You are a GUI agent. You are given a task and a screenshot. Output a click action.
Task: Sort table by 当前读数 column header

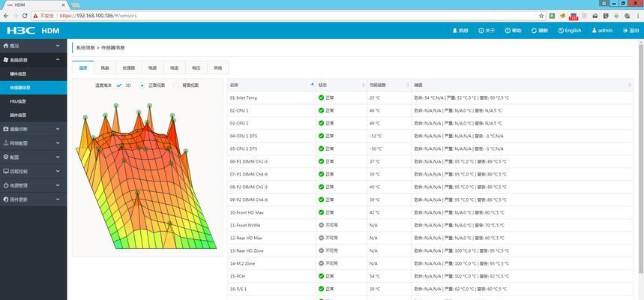[389, 85]
